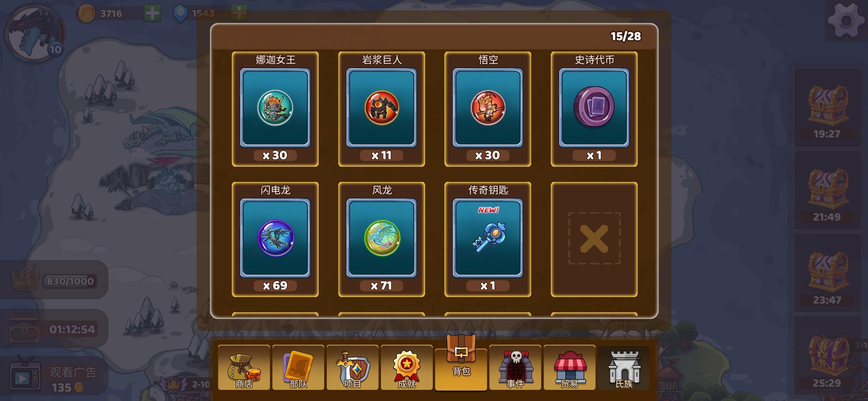
Task: Open the 项目 sword and shield tab
Action: (352, 368)
